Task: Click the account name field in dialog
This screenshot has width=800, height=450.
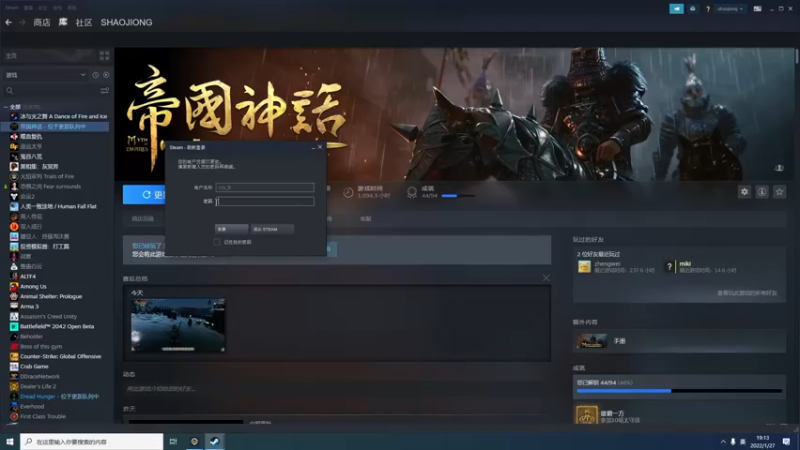Action: [x=265, y=187]
